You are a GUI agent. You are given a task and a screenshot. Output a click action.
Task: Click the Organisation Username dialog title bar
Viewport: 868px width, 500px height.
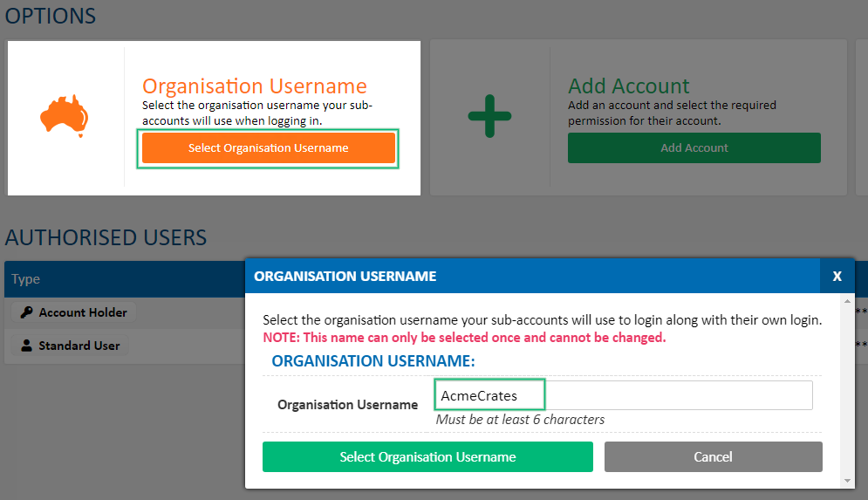point(532,276)
